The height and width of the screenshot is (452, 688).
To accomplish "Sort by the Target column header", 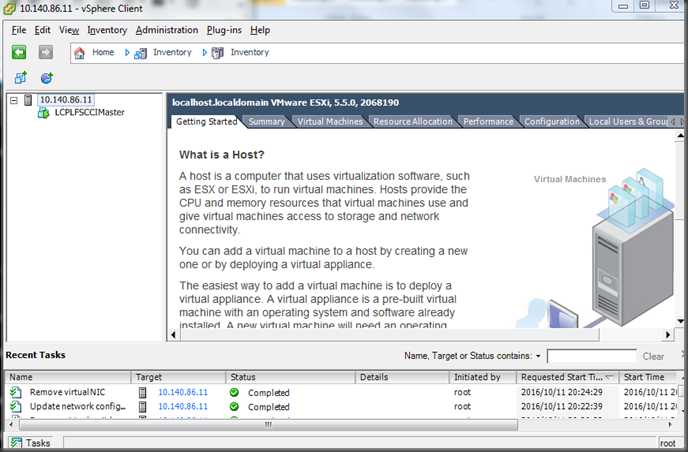I will 178,377.
